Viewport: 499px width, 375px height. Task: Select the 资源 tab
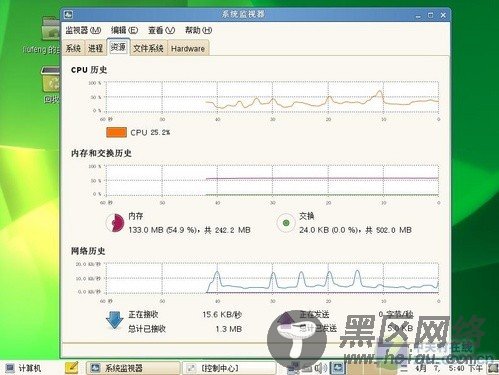tap(118, 47)
